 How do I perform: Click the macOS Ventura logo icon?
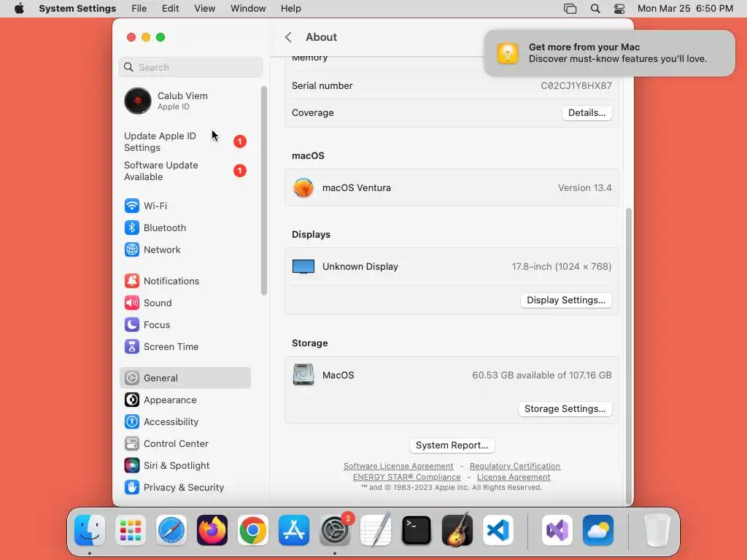coord(303,187)
